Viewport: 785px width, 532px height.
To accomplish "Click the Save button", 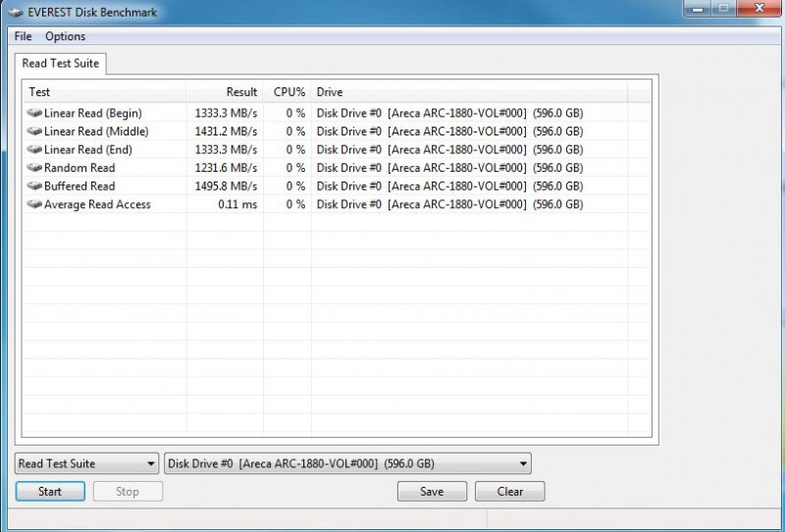I will point(432,492).
